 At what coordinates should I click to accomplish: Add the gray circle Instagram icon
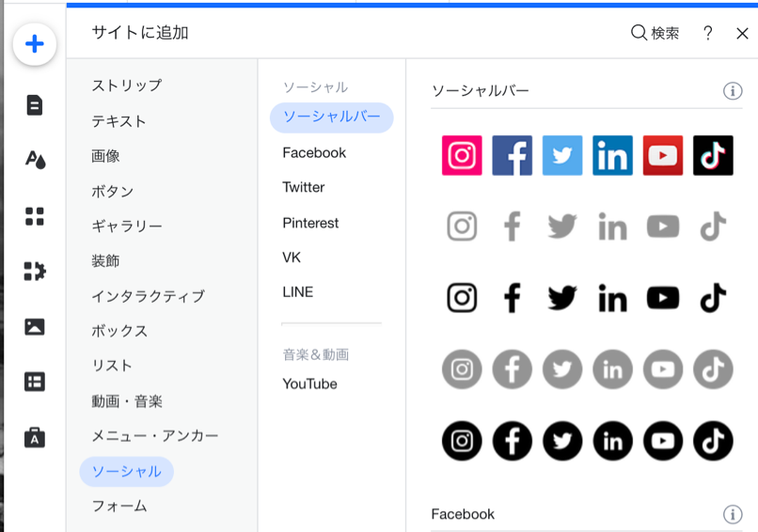462,369
